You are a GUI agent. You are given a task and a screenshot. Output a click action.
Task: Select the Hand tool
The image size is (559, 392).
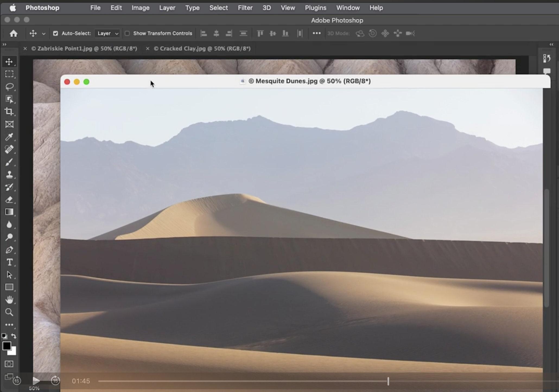(9, 300)
